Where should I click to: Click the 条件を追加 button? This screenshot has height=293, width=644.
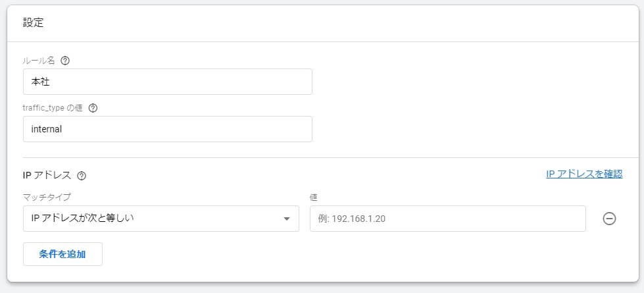tap(62, 254)
